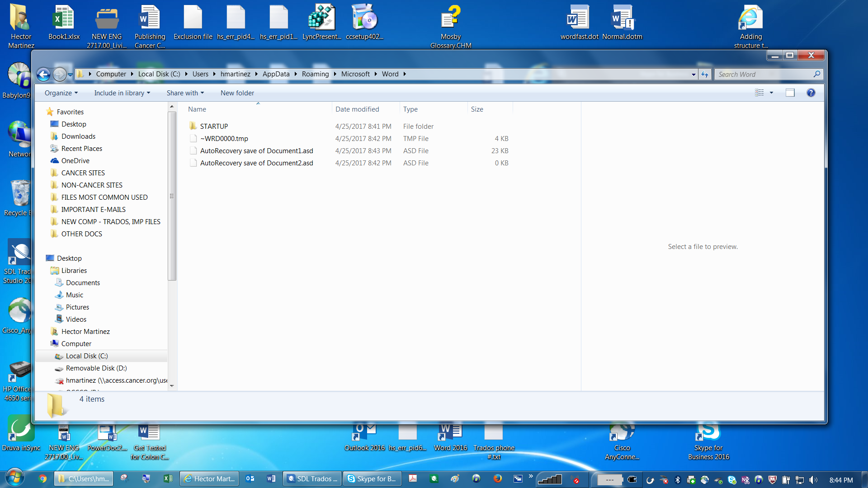The image size is (868, 488).
Task: Select AutoRecovery save of Document1.asd file
Action: (256, 151)
